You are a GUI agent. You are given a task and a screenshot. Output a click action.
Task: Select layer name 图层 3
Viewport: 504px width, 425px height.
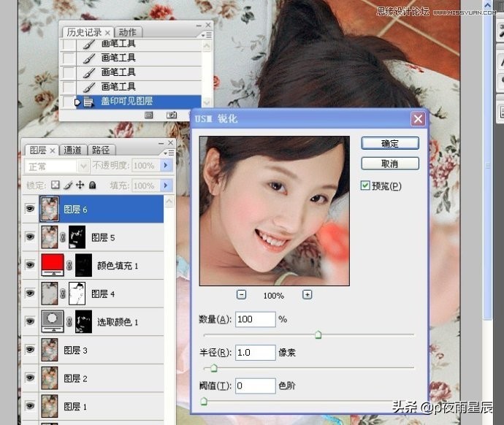pos(75,351)
